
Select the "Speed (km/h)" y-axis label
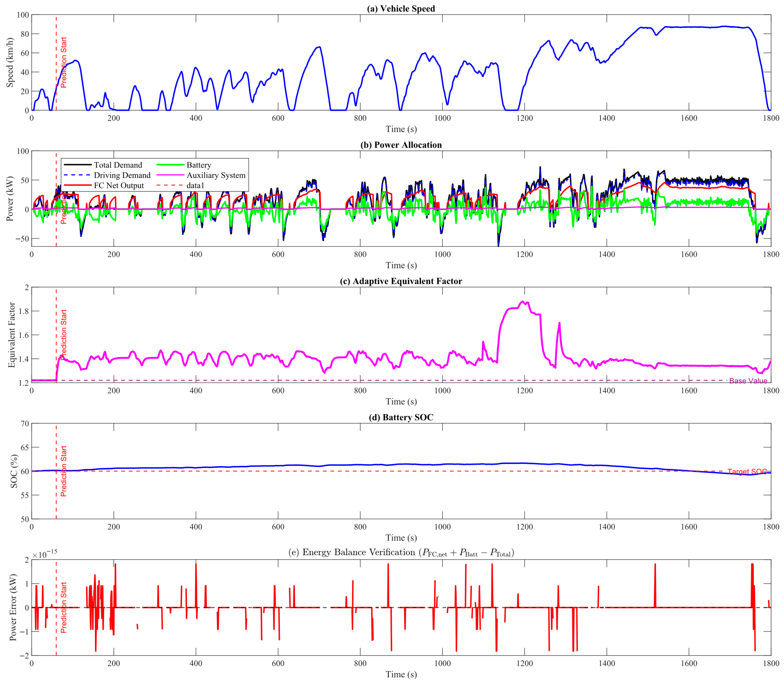(x=10, y=62)
